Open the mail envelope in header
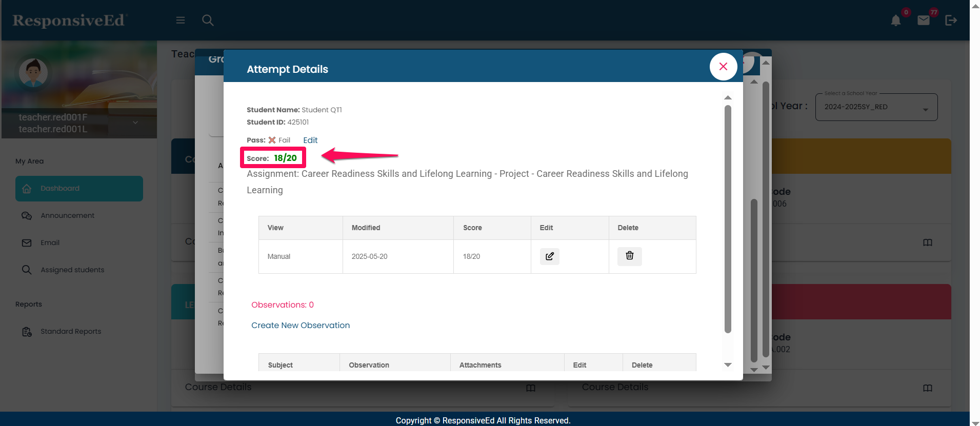Image resolution: width=980 pixels, height=426 pixels. point(923,21)
